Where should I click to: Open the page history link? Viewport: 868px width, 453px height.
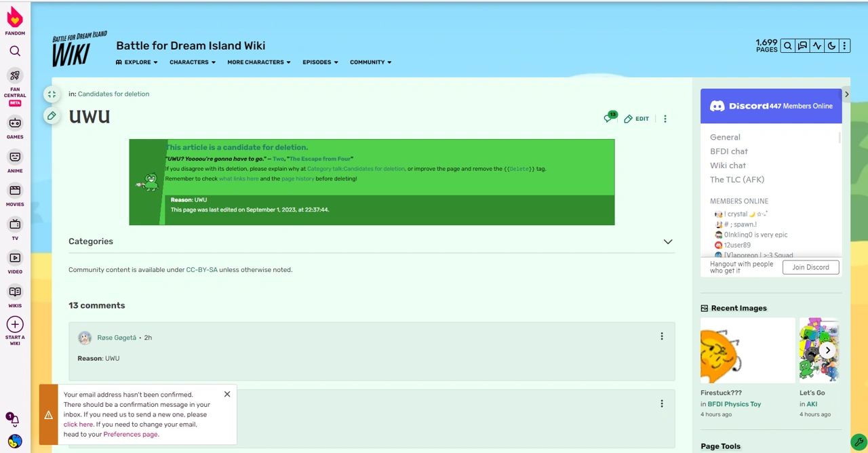(x=298, y=179)
